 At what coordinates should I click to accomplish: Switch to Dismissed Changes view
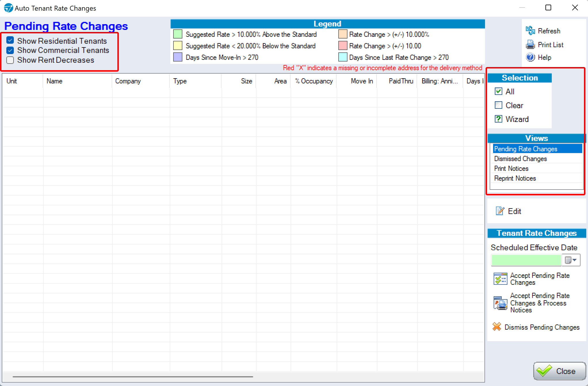coord(537,159)
